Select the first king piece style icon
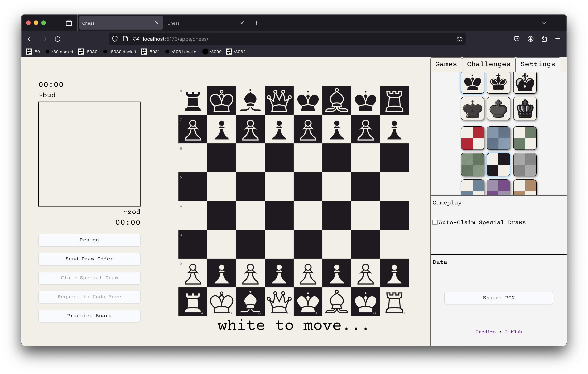 pyautogui.click(x=472, y=83)
